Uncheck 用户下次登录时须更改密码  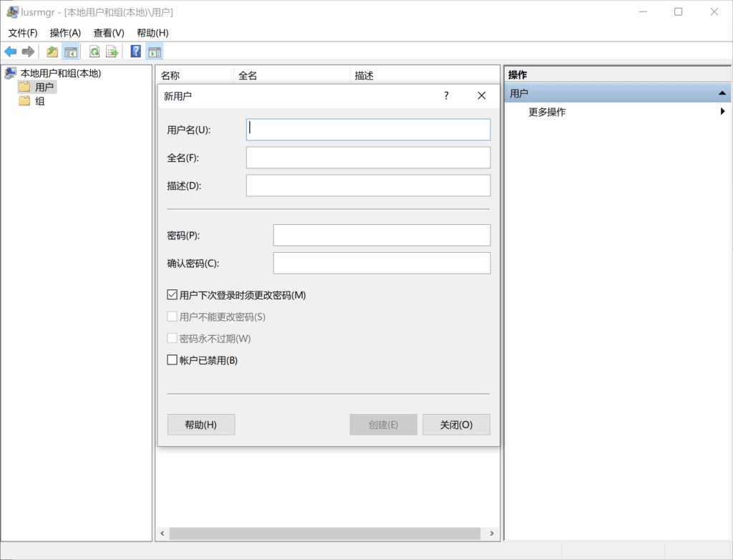tap(172, 294)
